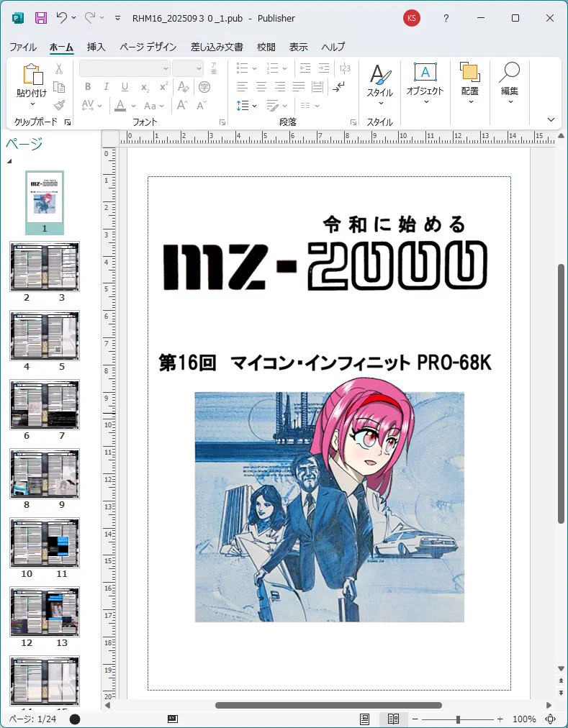Switch to the ページ デザイン tab
Screen dimensions: 568x728
point(148,47)
